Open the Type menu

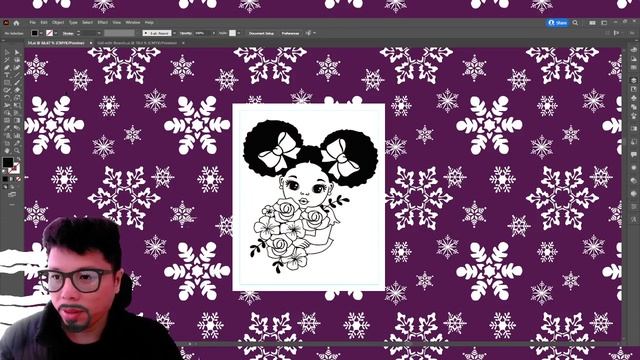pos(73,22)
